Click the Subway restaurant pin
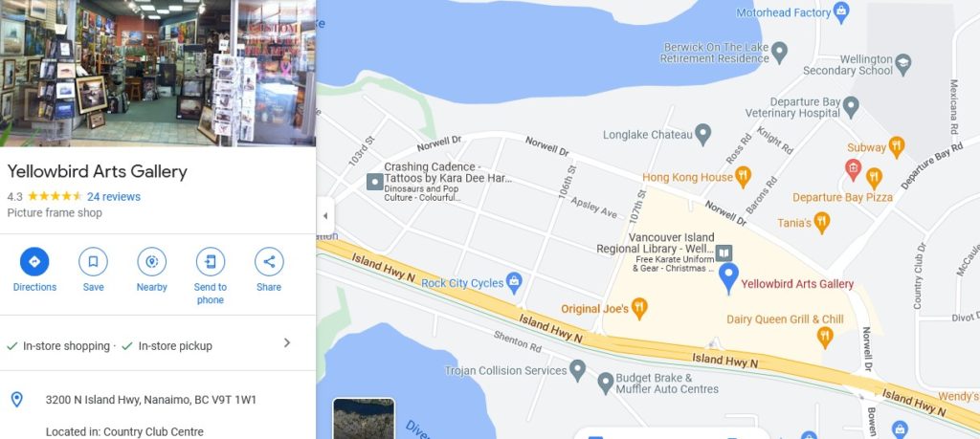This screenshot has width=980, height=439. 896,147
